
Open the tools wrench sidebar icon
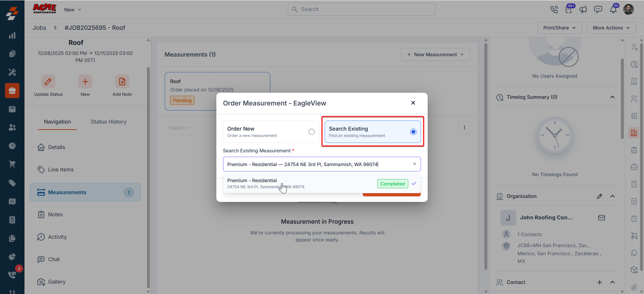pyautogui.click(x=12, y=72)
